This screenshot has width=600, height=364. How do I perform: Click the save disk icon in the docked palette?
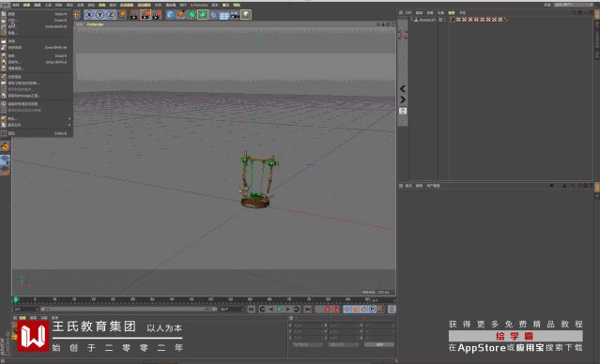click(403, 111)
